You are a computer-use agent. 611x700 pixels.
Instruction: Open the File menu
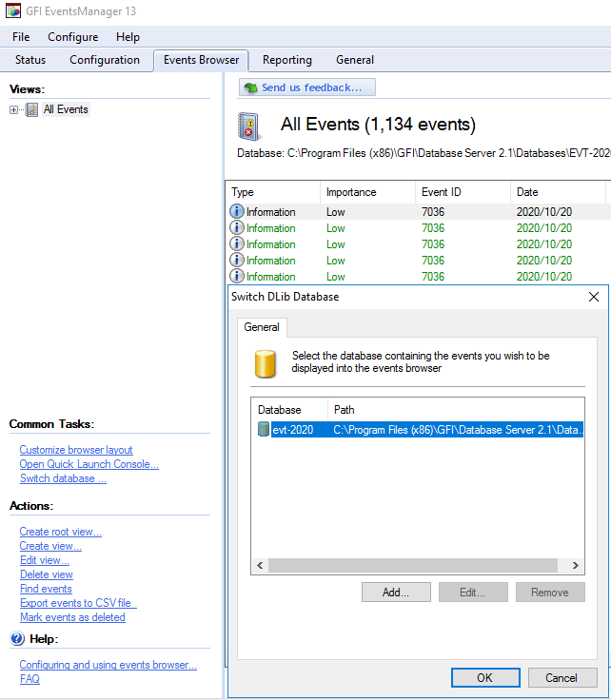(21, 36)
